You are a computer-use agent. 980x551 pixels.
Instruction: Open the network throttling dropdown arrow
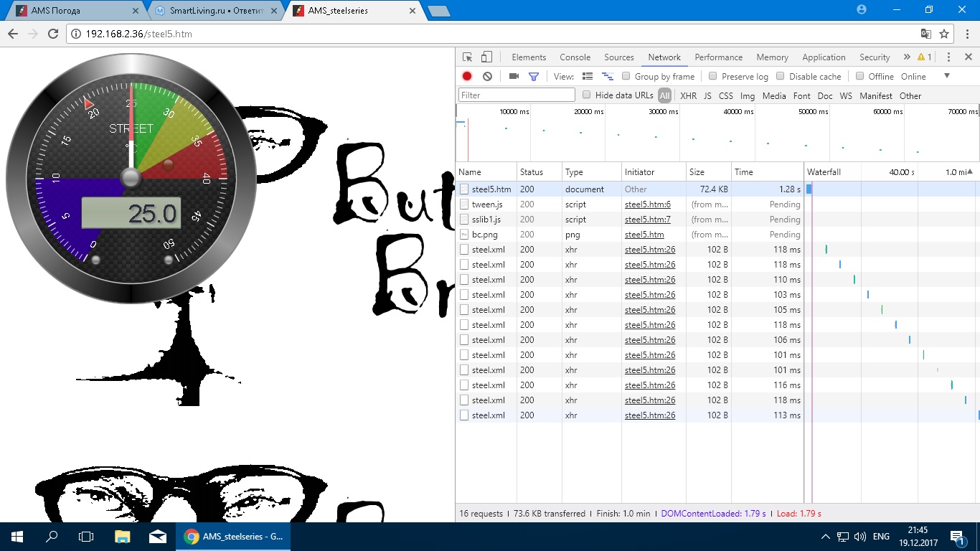[946, 76]
